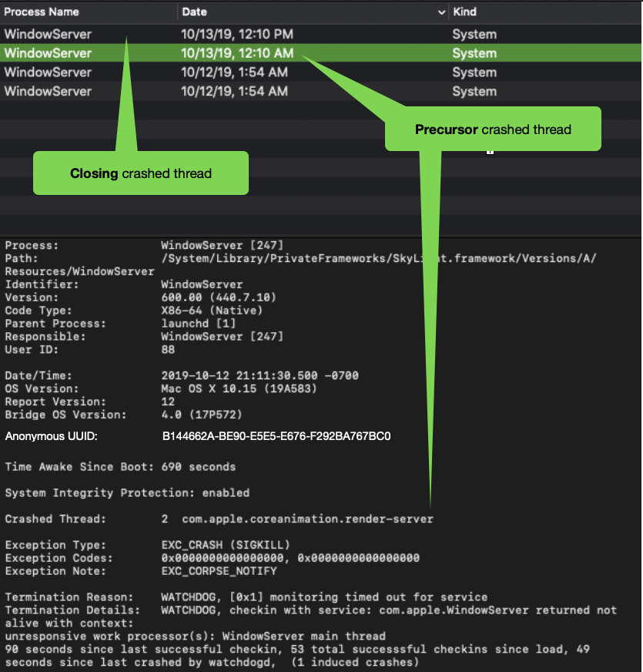Viewport: 643px width, 672px height.
Task: Click the Time Awake Since Boot line
Action: (120, 466)
